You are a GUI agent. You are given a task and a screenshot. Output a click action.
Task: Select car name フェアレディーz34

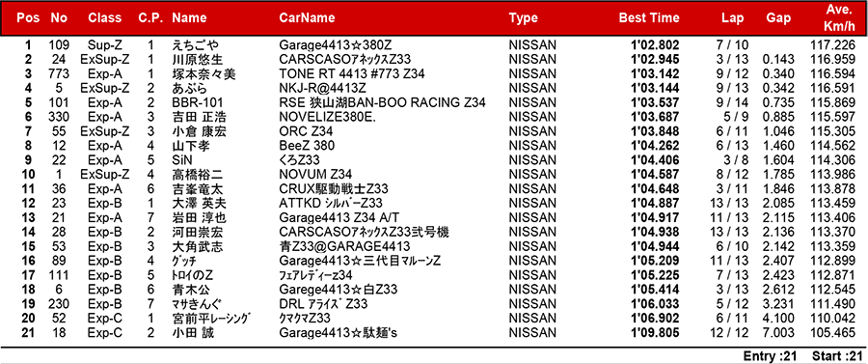click(x=315, y=276)
